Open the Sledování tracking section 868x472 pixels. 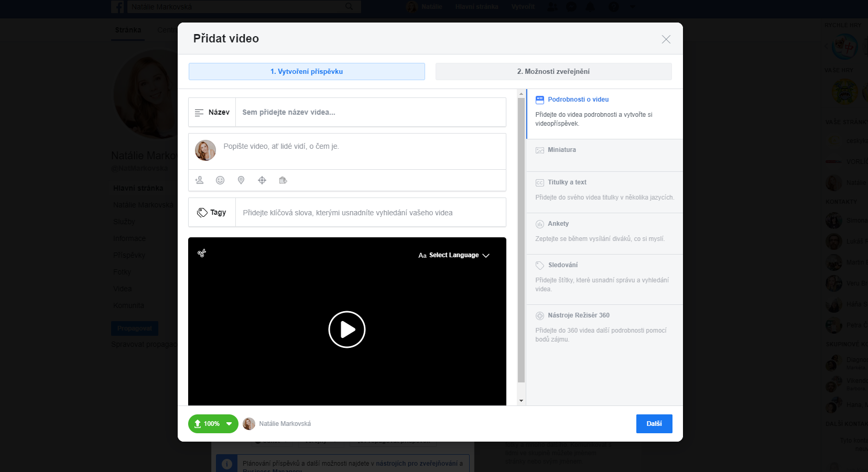(605, 279)
